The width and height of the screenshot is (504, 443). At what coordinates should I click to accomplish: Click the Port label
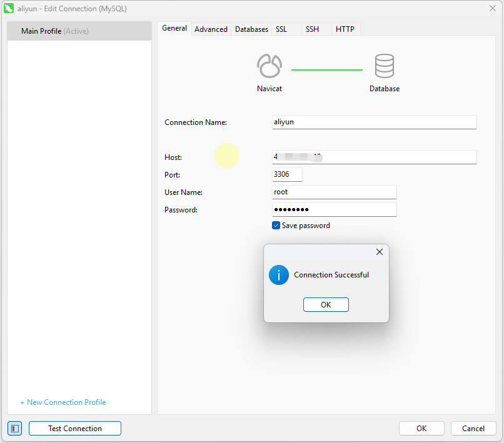172,175
